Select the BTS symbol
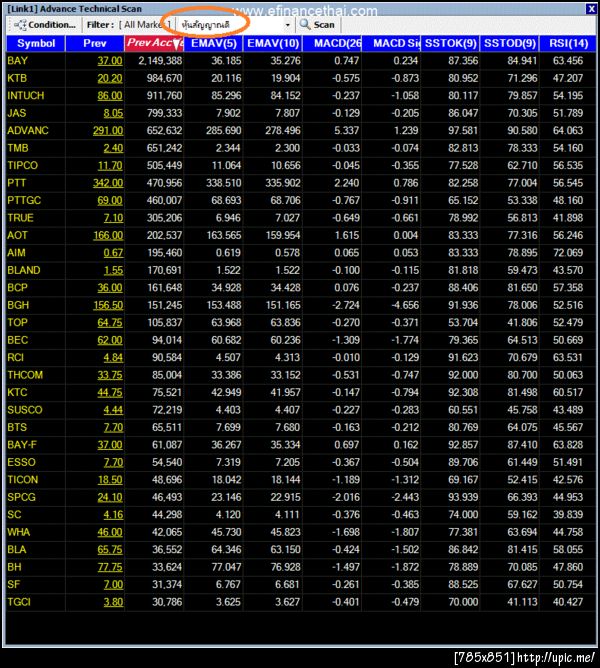 tap(17, 428)
